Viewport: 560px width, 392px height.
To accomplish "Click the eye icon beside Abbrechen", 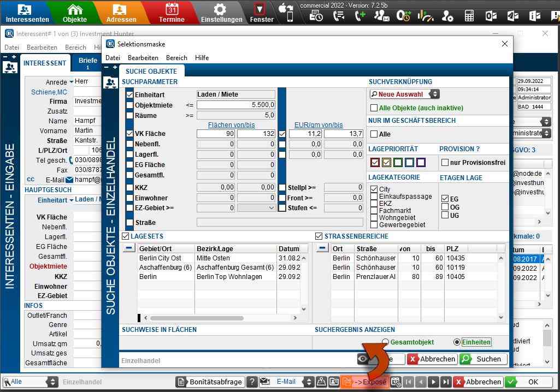I will 362,359.
